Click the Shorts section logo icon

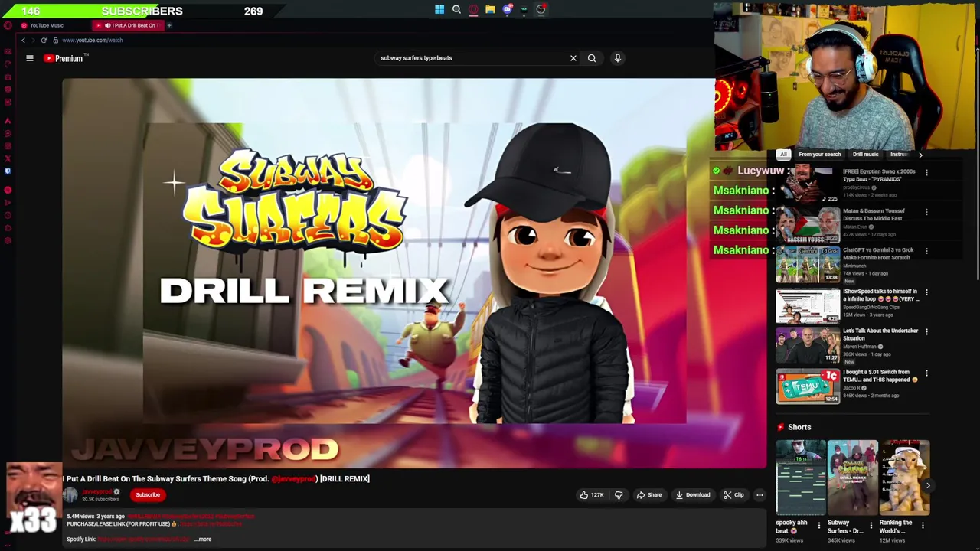tap(781, 428)
